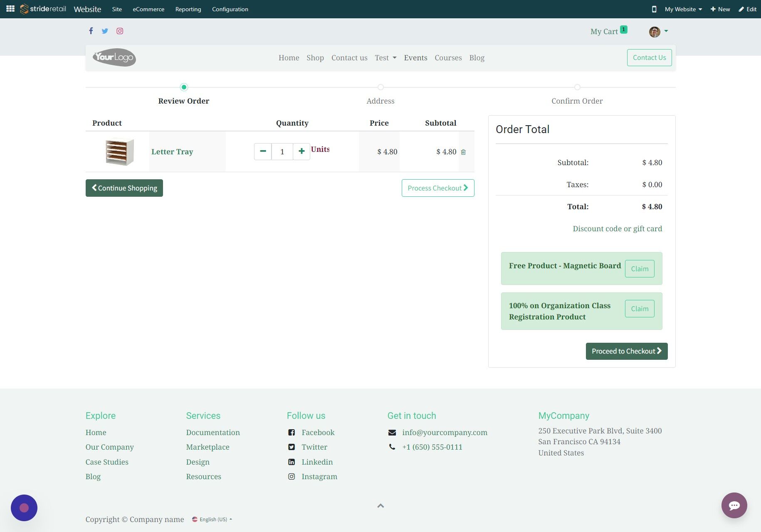
Task: Click the envelope email icon
Action: point(392,433)
